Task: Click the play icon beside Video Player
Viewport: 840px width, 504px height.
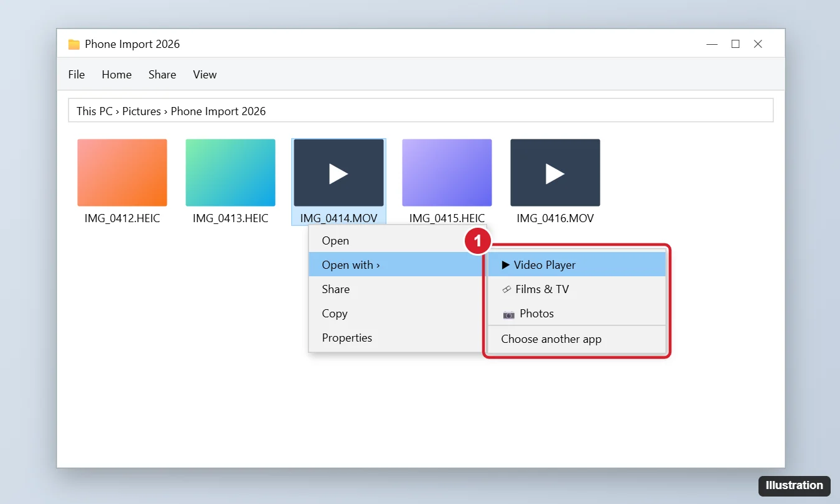Action: coord(506,265)
